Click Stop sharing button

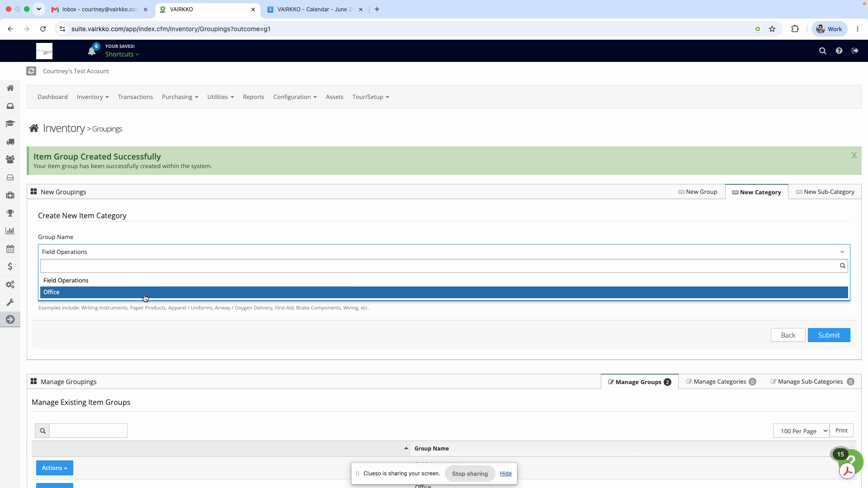470,474
